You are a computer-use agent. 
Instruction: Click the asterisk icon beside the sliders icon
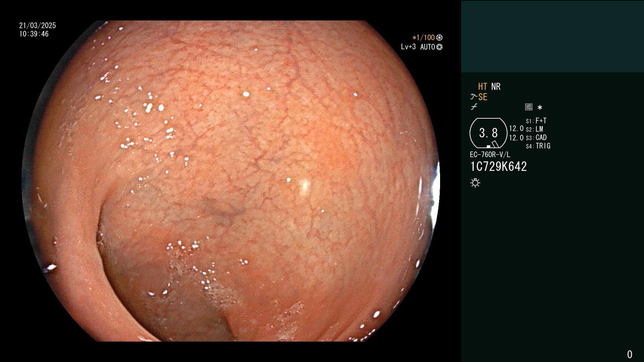(x=540, y=107)
